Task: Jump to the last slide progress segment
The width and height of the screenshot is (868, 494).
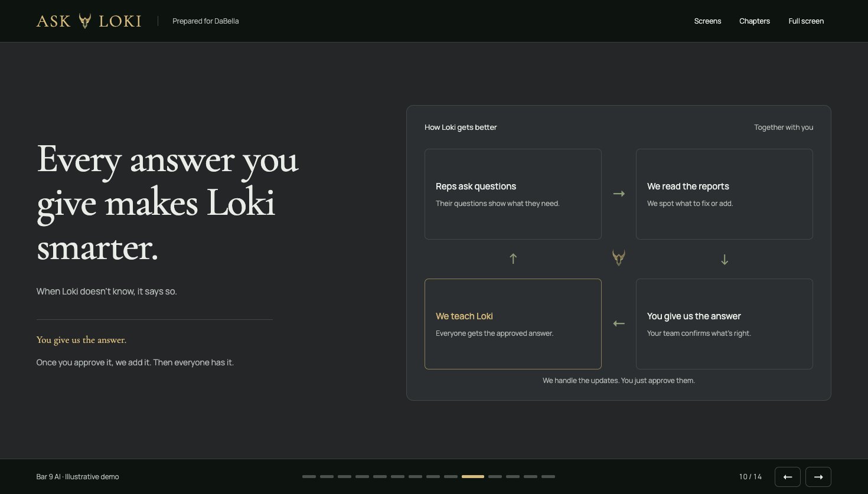Action: [548, 476]
